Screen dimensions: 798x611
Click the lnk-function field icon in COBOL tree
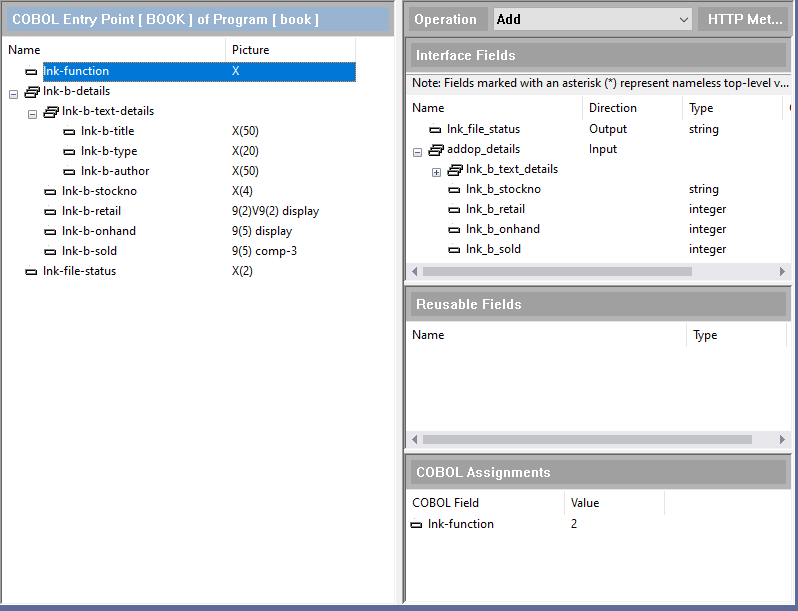click(31, 72)
